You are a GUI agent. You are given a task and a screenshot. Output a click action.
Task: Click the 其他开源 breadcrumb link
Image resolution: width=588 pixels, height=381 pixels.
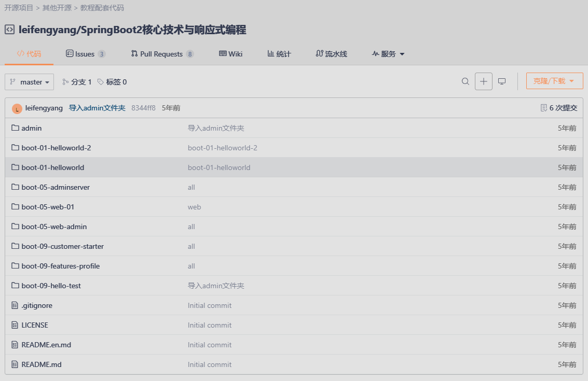point(57,8)
